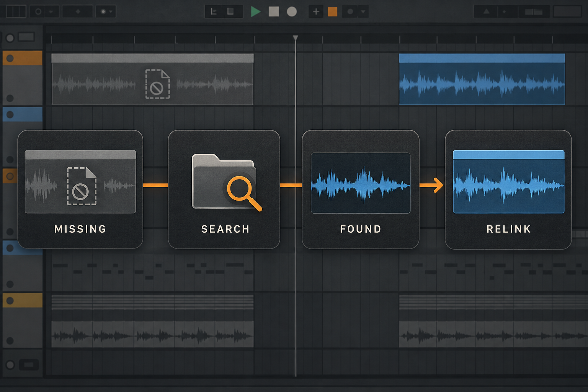Toggle the dot at the bottom of the first track
588x392 pixels.
(10, 98)
